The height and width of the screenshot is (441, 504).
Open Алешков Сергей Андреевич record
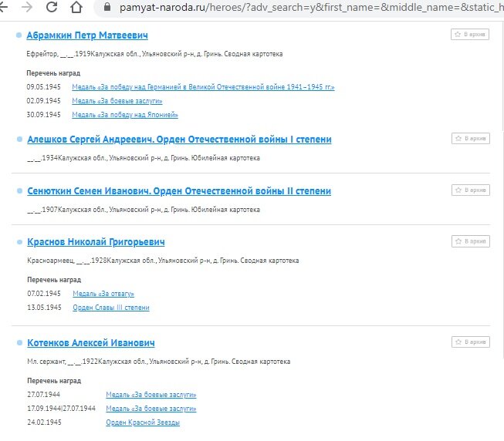[x=179, y=140]
